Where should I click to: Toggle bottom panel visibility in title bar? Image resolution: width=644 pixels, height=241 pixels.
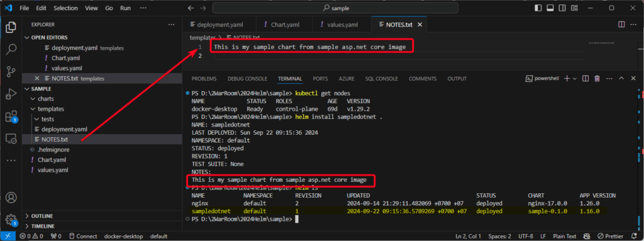click(x=550, y=8)
